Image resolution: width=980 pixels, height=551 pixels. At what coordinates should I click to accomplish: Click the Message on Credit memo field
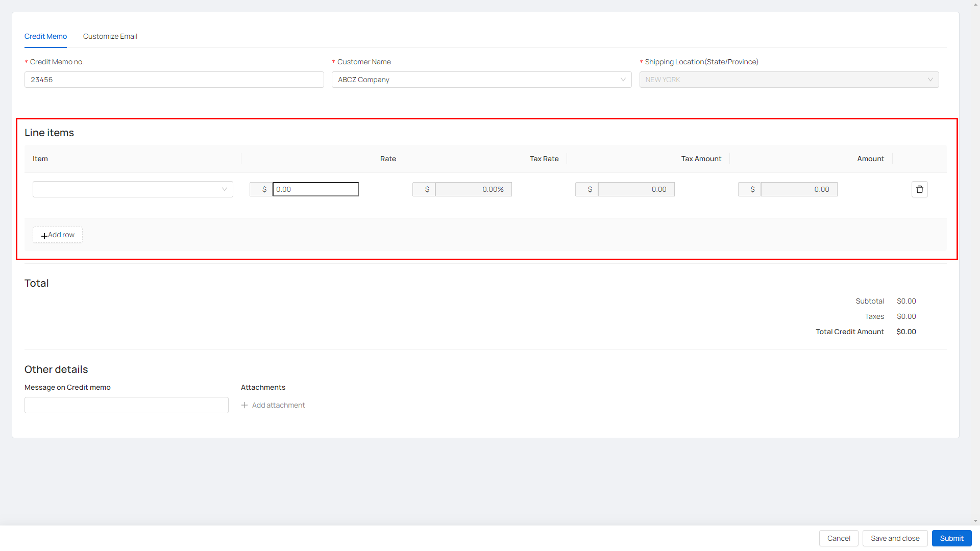pos(126,405)
